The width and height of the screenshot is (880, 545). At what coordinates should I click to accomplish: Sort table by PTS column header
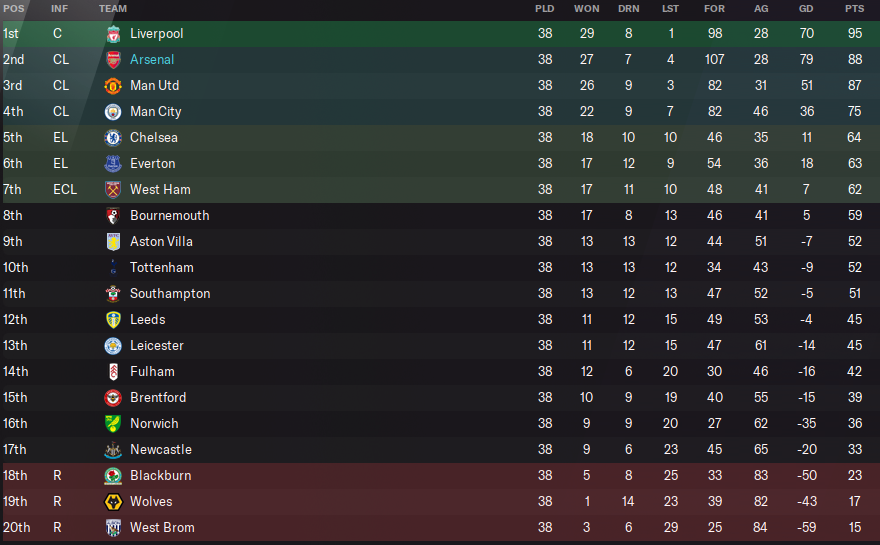(x=854, y=9)
